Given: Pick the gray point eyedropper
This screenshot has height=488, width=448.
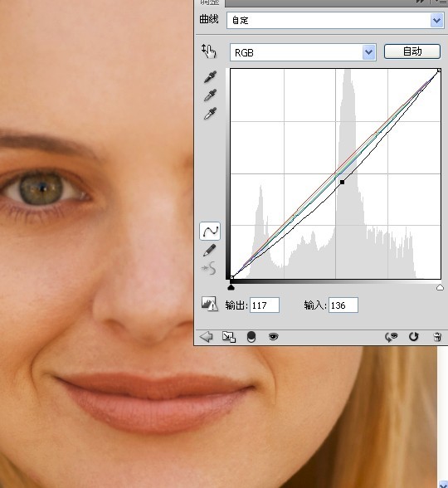Looking at the screenshot, I should [x=210, y=95].
